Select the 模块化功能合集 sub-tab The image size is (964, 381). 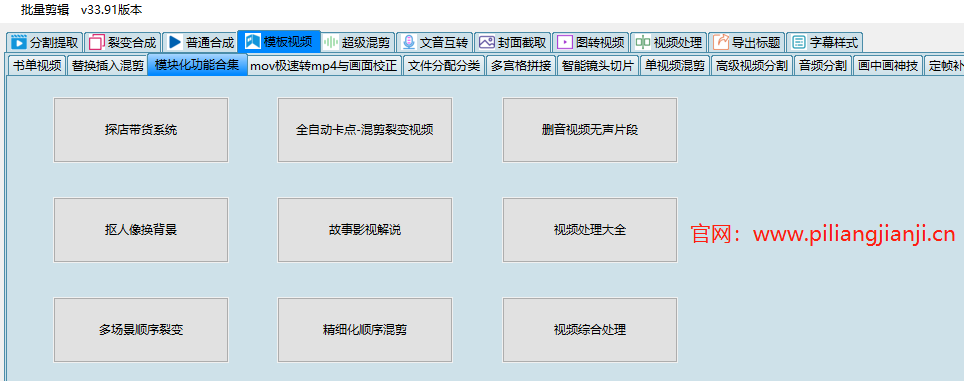click(197, 65)
